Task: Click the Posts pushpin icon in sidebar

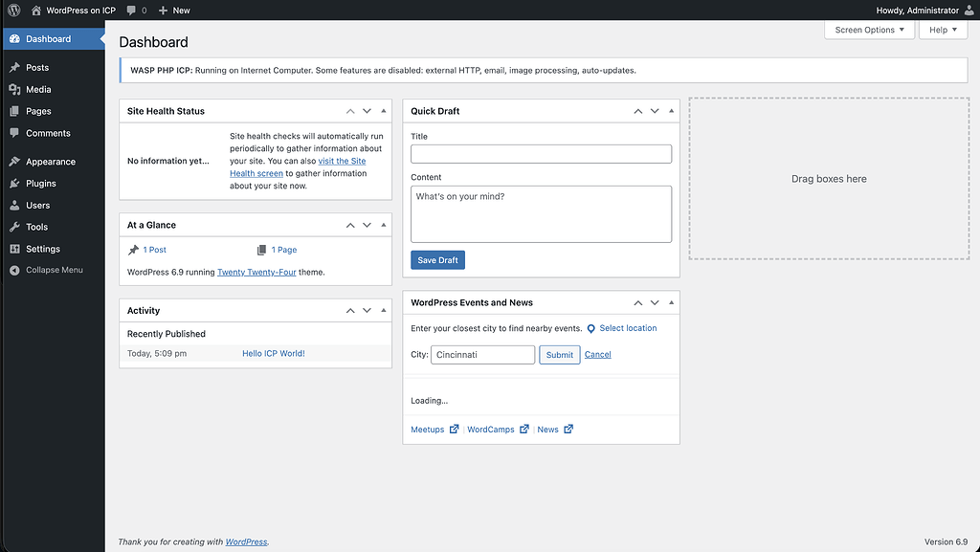Action: point(14,68)
